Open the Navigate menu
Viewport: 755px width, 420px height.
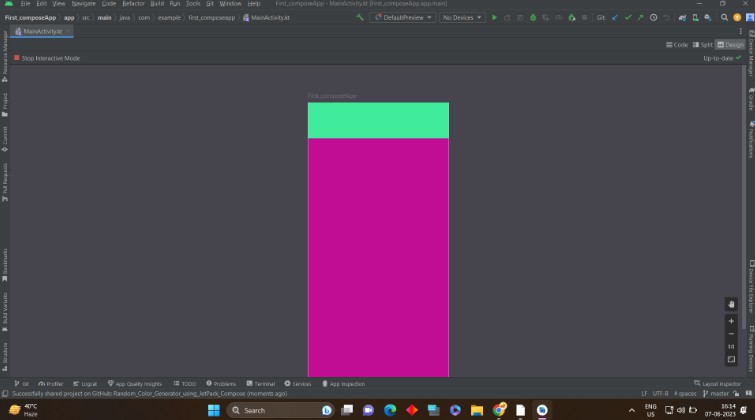click(84, 3)
